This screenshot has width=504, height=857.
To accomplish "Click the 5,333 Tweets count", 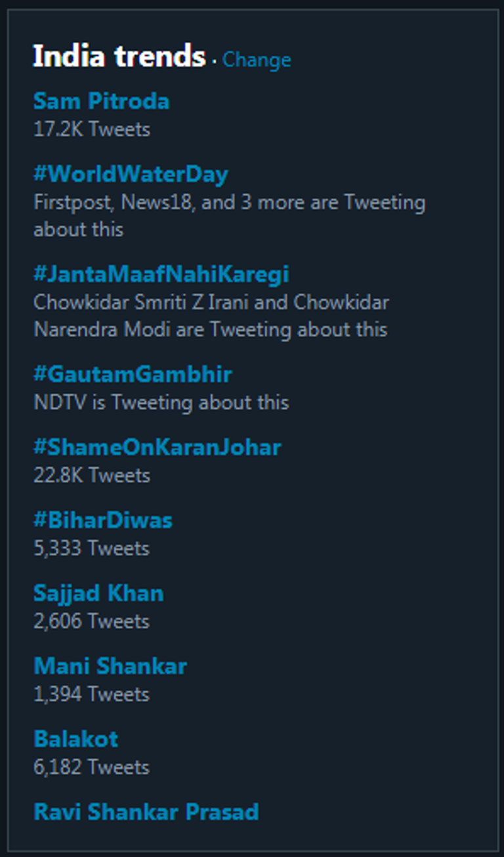I will (x=91, y=548).
